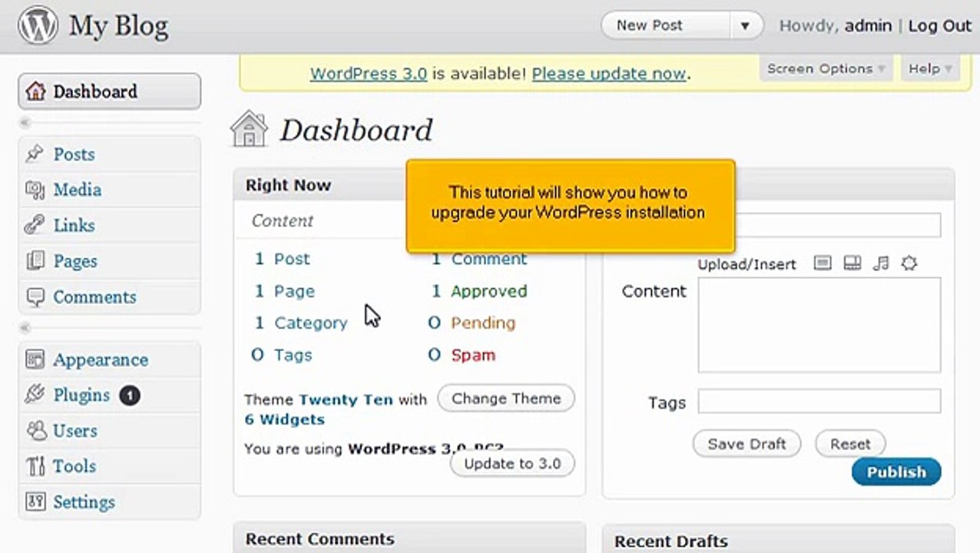Click the Reset button
980x553 pixels.
(850, 444)
